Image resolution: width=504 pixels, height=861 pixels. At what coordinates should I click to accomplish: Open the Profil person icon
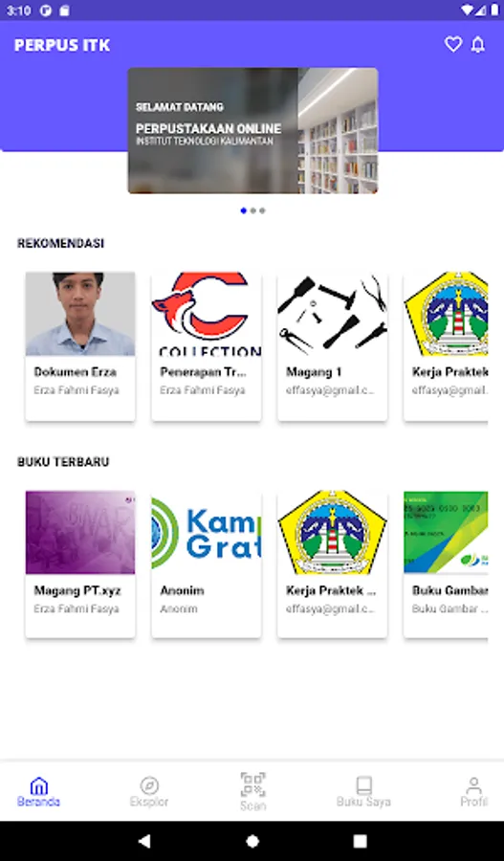pos(473,791)
